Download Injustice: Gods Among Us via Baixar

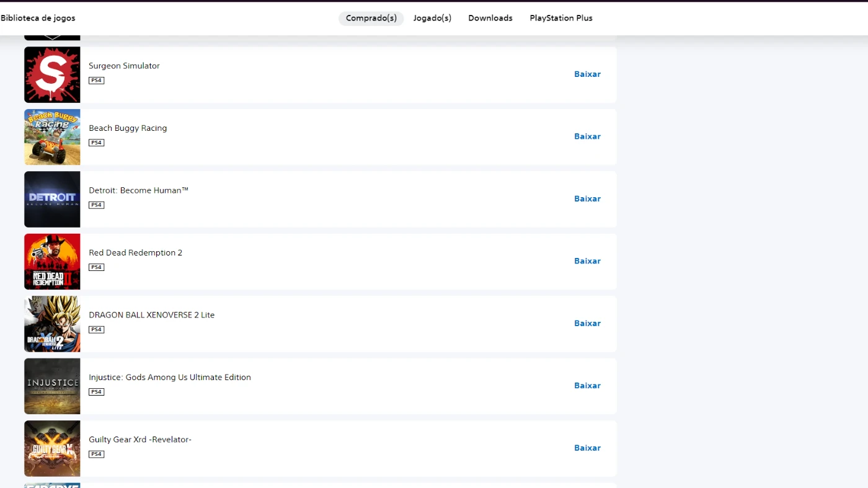(587, 386)
